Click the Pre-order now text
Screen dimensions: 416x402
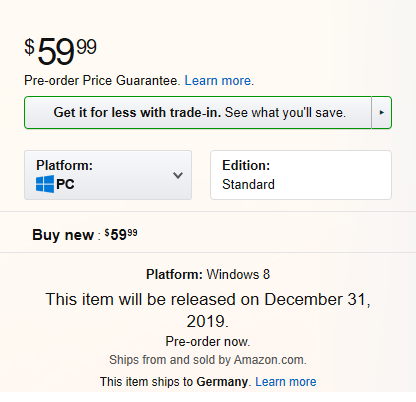tap(208, 342)
